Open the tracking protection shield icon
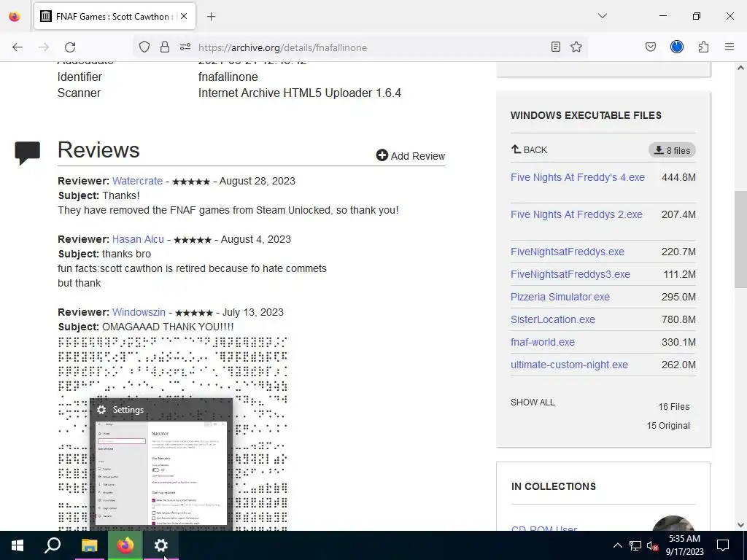Viewport: 747px width, 560px height. (144, 47)
